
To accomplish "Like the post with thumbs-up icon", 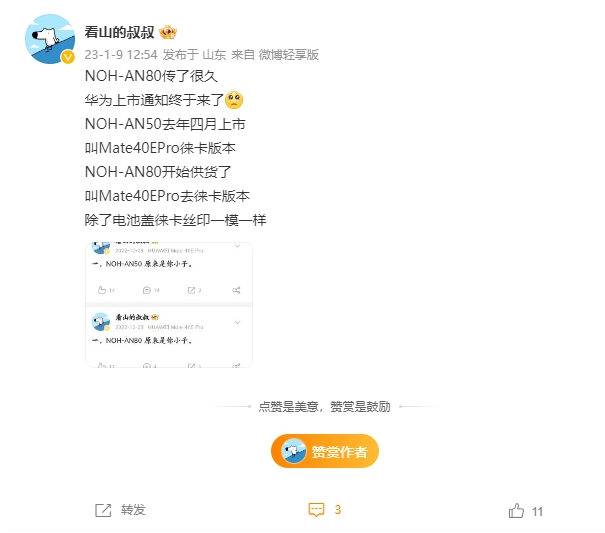I will [x=516, y=511].
